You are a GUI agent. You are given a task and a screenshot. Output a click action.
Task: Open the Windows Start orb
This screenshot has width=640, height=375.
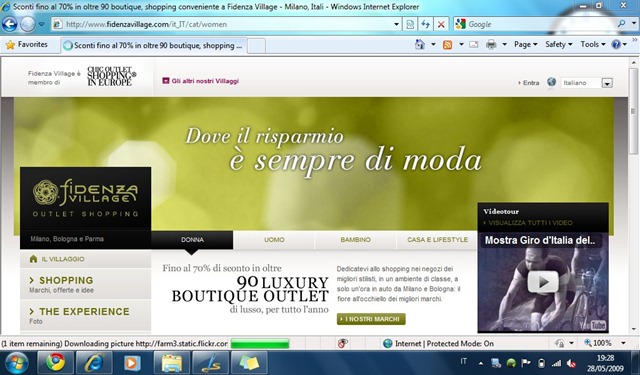pos(16,362)
